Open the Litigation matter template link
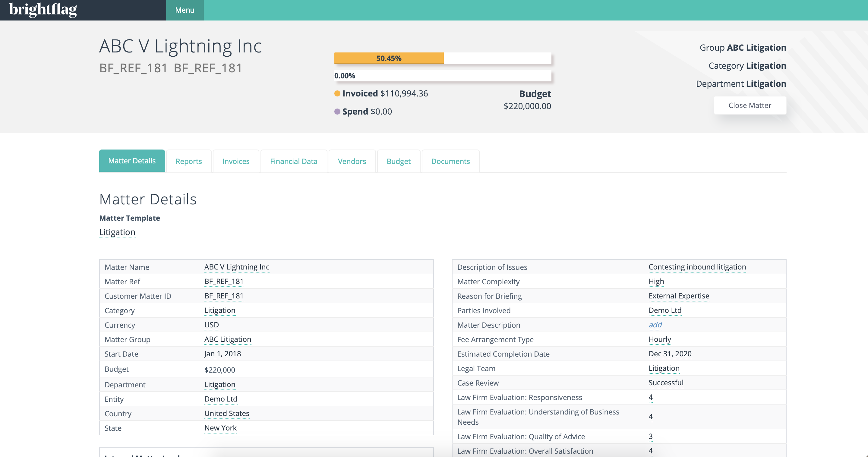The height and width of the screenshot is (457, 868). click(x=117, y=232)
